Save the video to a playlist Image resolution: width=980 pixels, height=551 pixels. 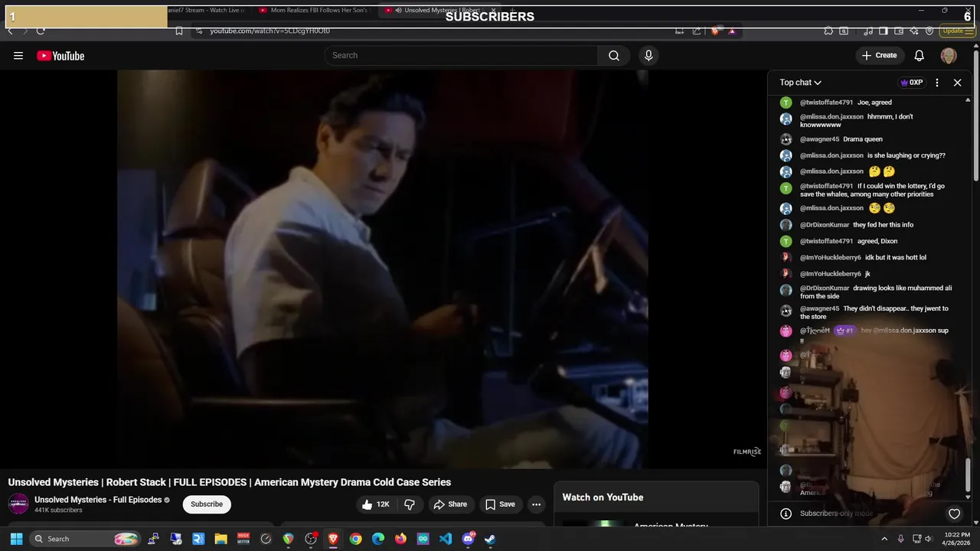499,504
